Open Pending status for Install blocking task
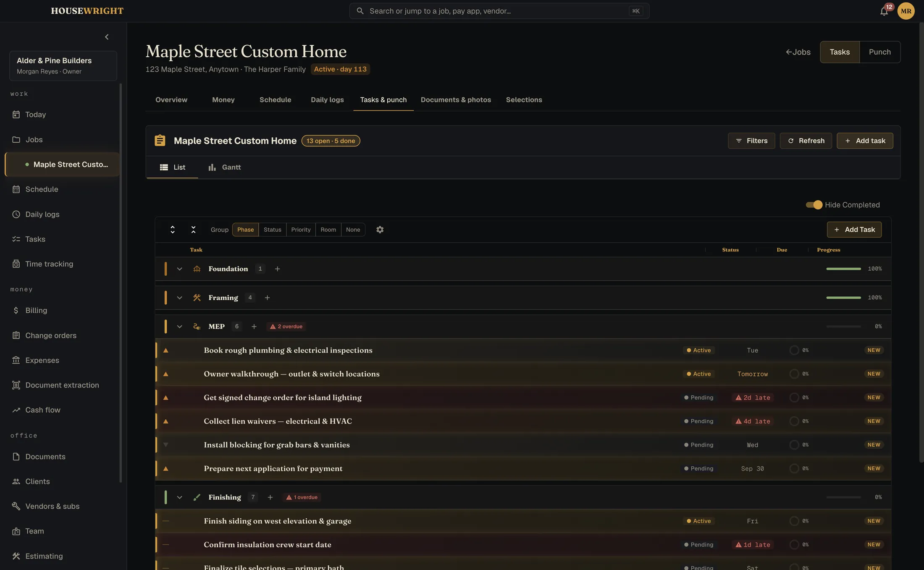Viewport: 924px width, 570px height. point(698,445)
